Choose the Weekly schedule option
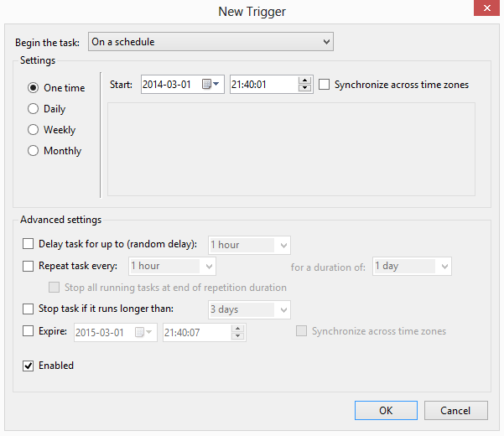This screenshot has height=436, width=504. click(x=34, y=130)
